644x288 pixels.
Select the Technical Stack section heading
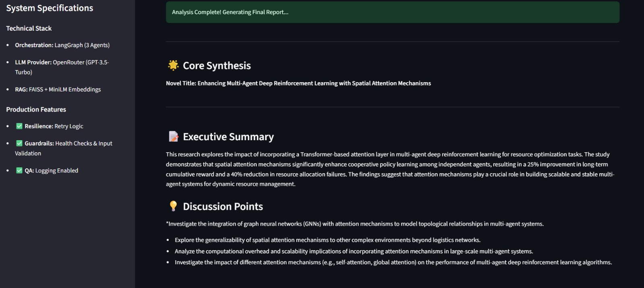29,28
